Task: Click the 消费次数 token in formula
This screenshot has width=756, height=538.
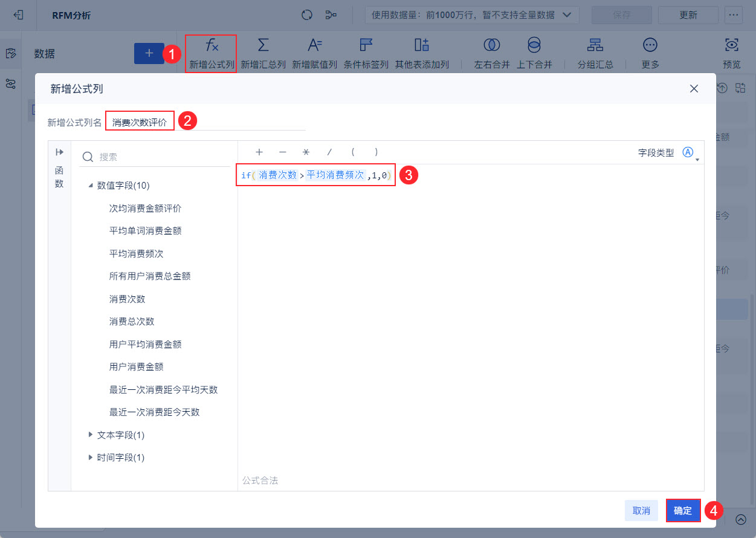Action: click(278, 175)
